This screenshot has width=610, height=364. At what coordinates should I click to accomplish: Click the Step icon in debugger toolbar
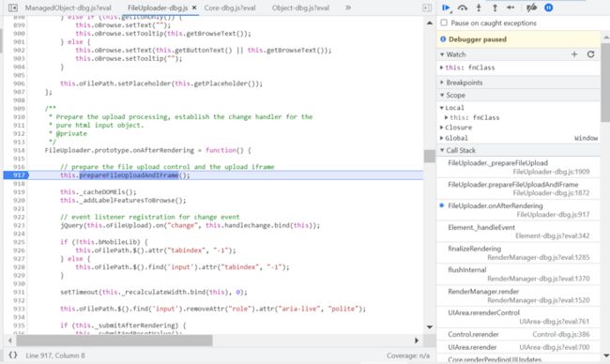tap(511, 8)
